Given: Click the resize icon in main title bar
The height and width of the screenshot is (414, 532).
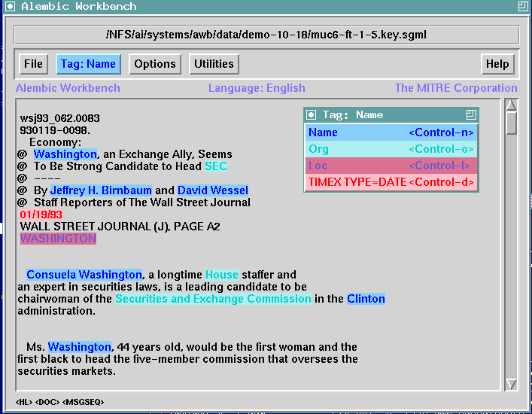Looking at the screenshot, I should [523, 7].
